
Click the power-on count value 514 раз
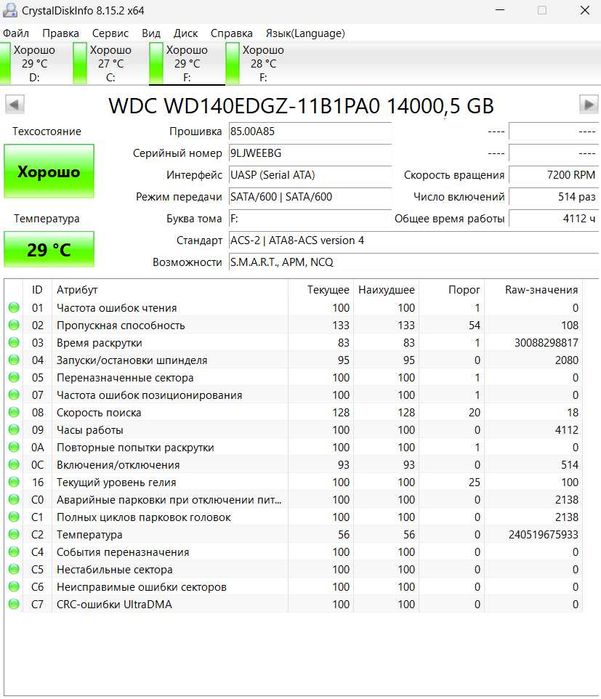click(x=553, y=197)
